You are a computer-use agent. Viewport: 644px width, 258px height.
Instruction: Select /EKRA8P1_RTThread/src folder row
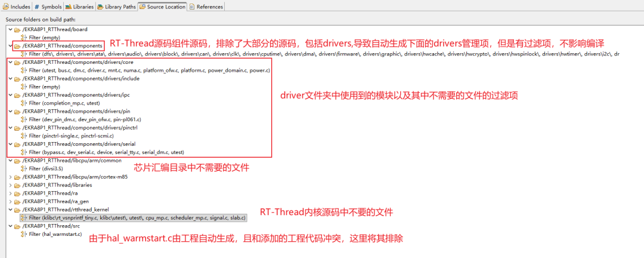(x=51, y=226)
